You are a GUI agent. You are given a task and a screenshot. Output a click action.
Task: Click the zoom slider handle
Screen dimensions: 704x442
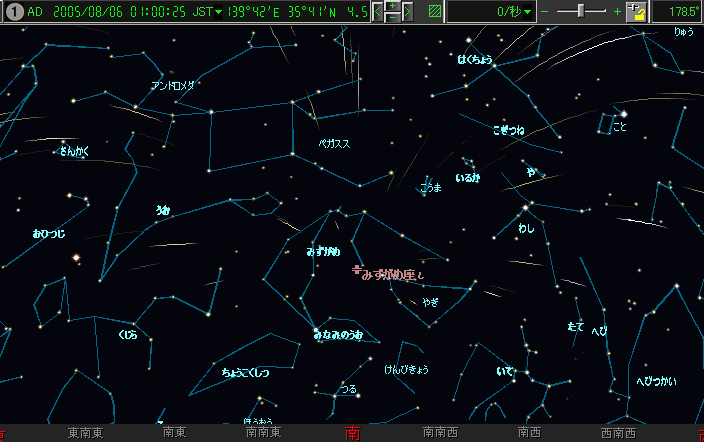pyautogui.click(x=582, y=11)
